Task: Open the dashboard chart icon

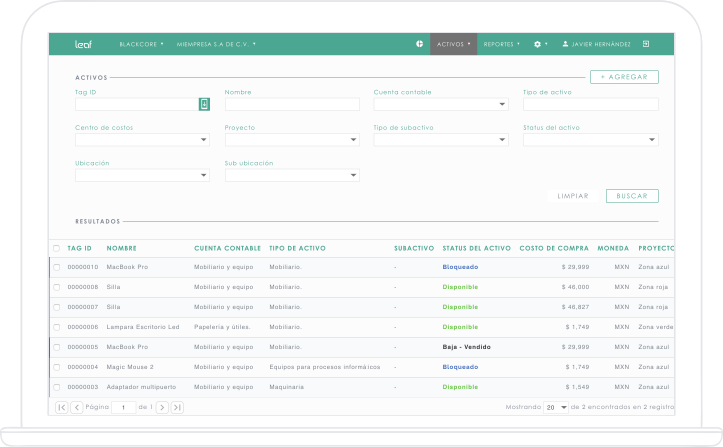Action: coord(419,44)
